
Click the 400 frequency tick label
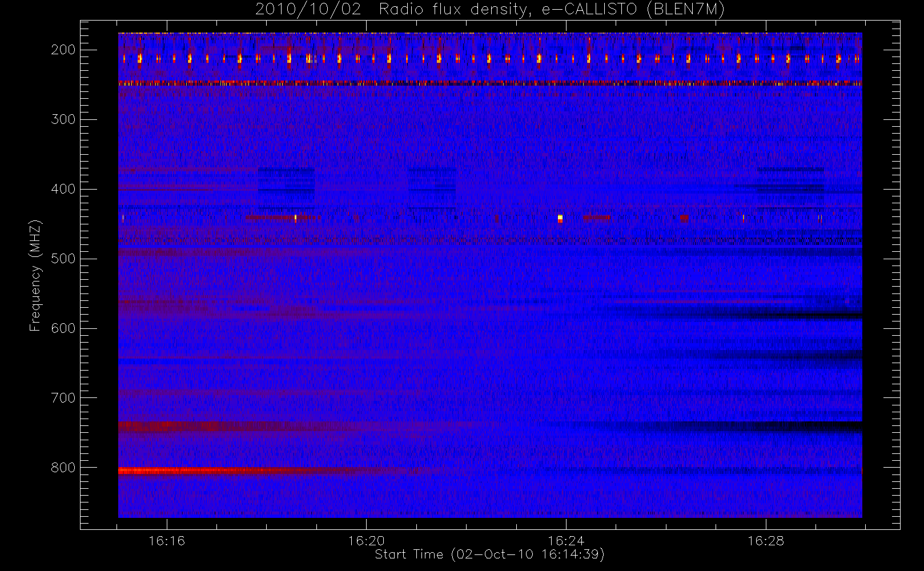pos(63,189)
